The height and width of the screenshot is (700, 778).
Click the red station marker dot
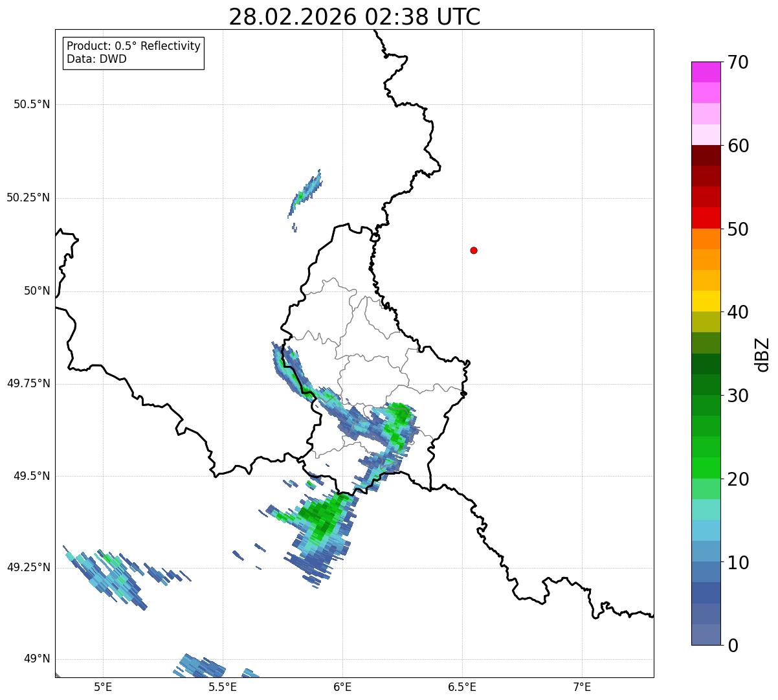474,250
